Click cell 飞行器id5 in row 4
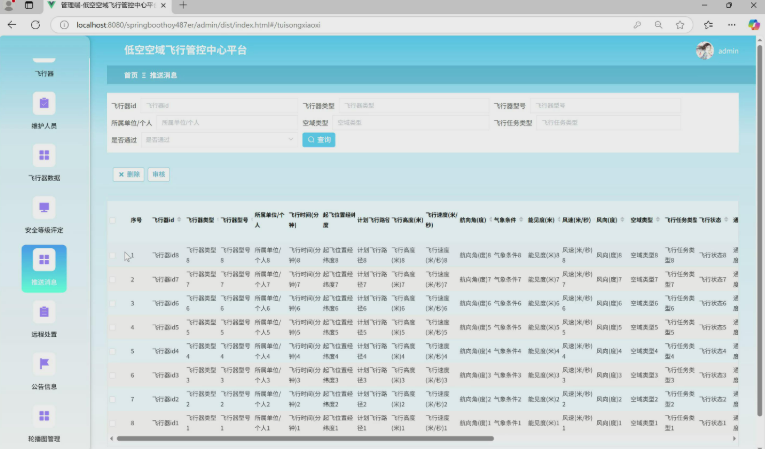Viewport: 765px width, 449px height. click(x=165, y=327)
